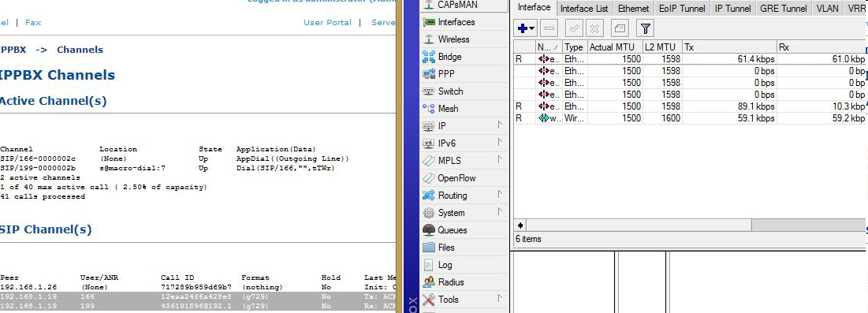This screenshot has width=868, height=313.
Task: Open the Log menu icon
Action: pos(428,265)
